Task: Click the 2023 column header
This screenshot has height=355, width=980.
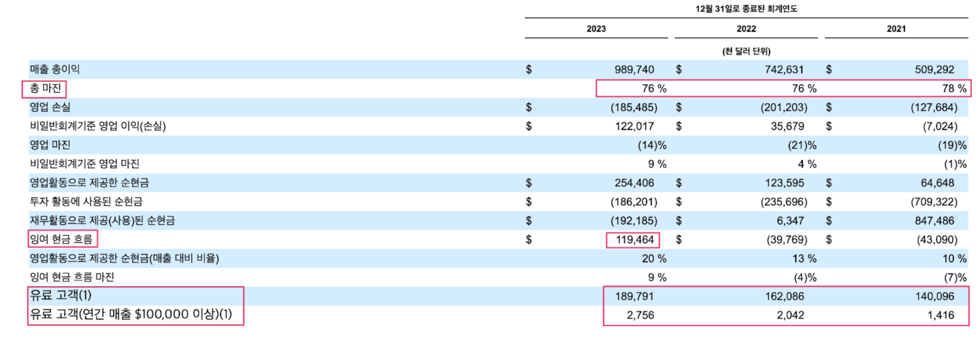Action: (596, 29)
